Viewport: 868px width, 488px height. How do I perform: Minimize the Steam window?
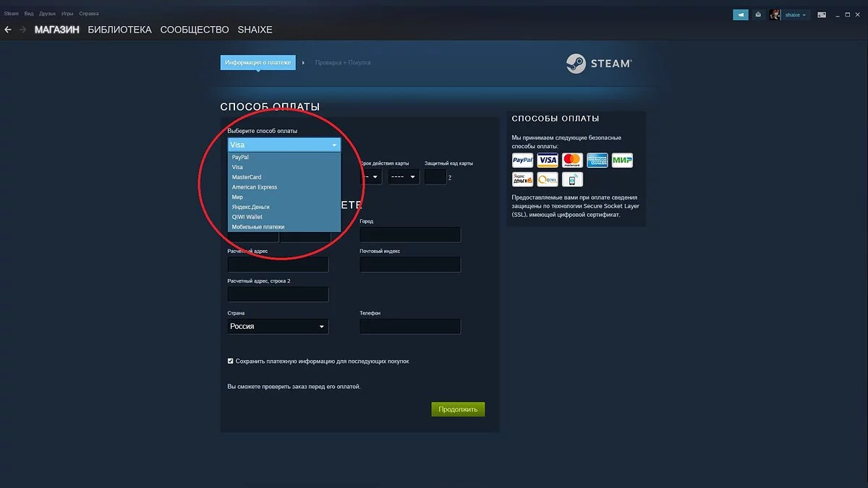click(x=839, y=14)
